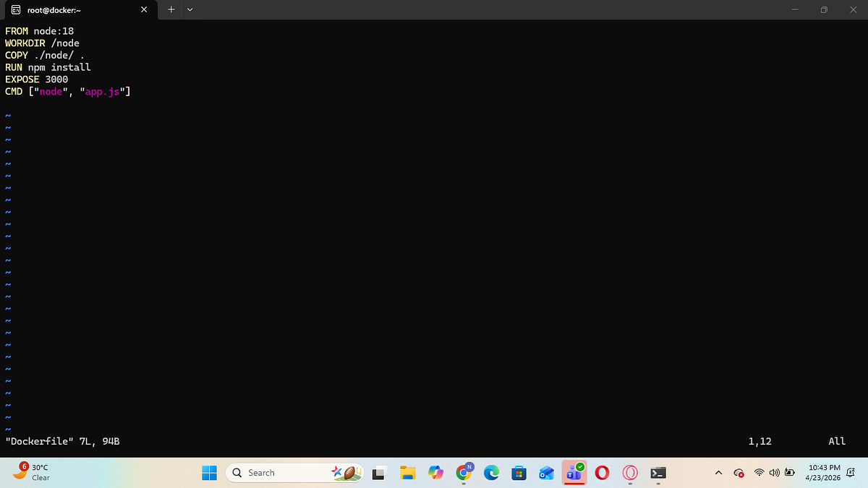Switch to Microsoft Teams on the taskbar
The height and width of the screenshot is (488, 868).
click(x=575, y=473)
